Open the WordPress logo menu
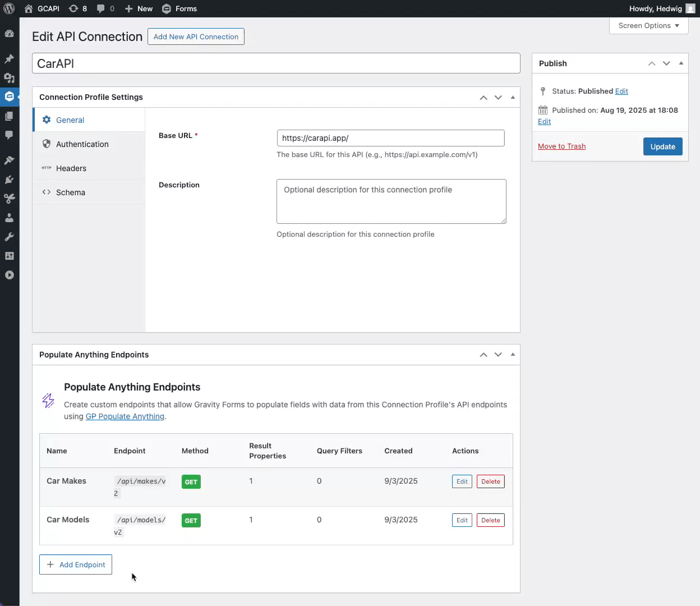Viewport: 700px width, 606px height. [x=10, y=8]
